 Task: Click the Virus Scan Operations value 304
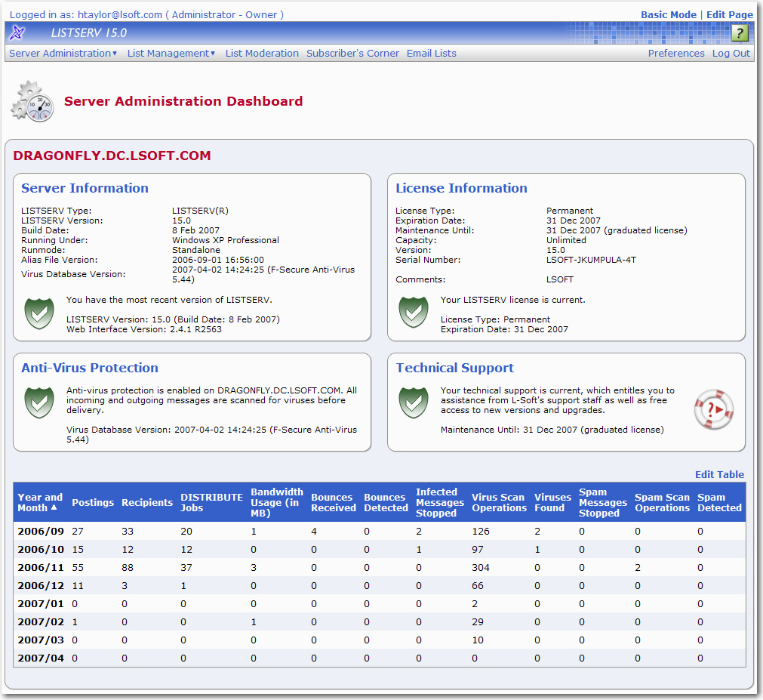(x=481, y=567)
